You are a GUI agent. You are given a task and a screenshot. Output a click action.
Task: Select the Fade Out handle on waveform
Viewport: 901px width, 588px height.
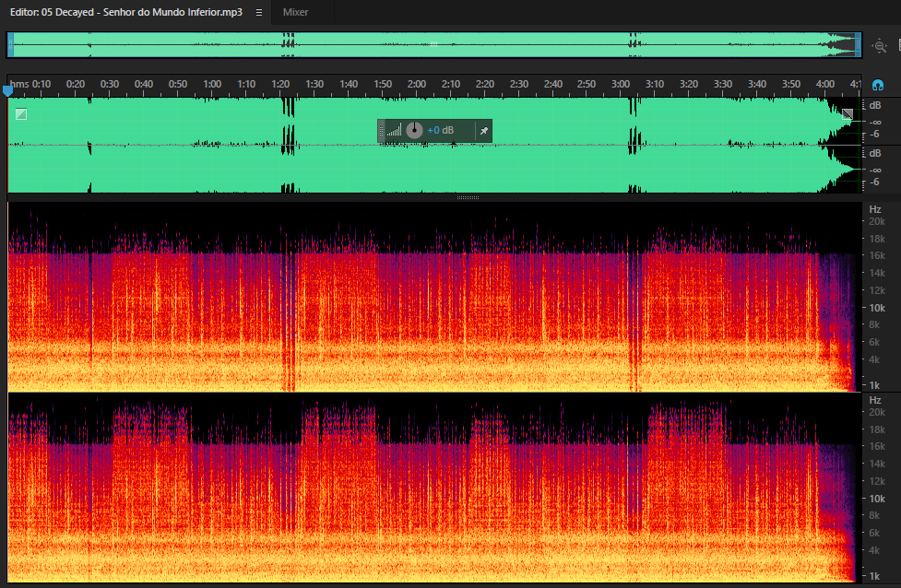848,113
